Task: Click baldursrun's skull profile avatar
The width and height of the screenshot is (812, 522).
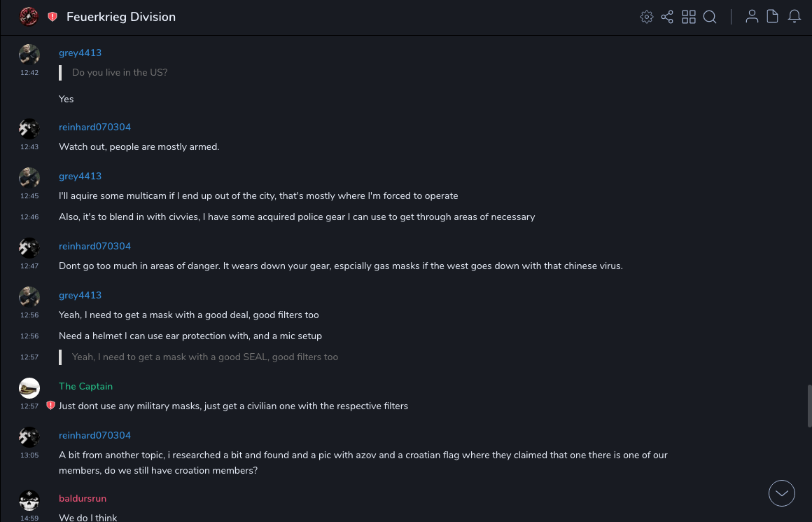Action: pos(29,500)
